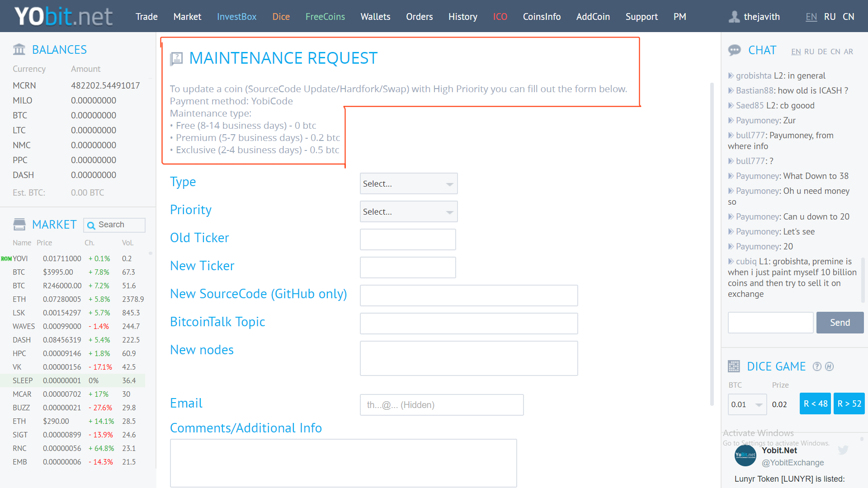Bet on R < 48 button
The image size is (868, 488).
click(815, 404)
